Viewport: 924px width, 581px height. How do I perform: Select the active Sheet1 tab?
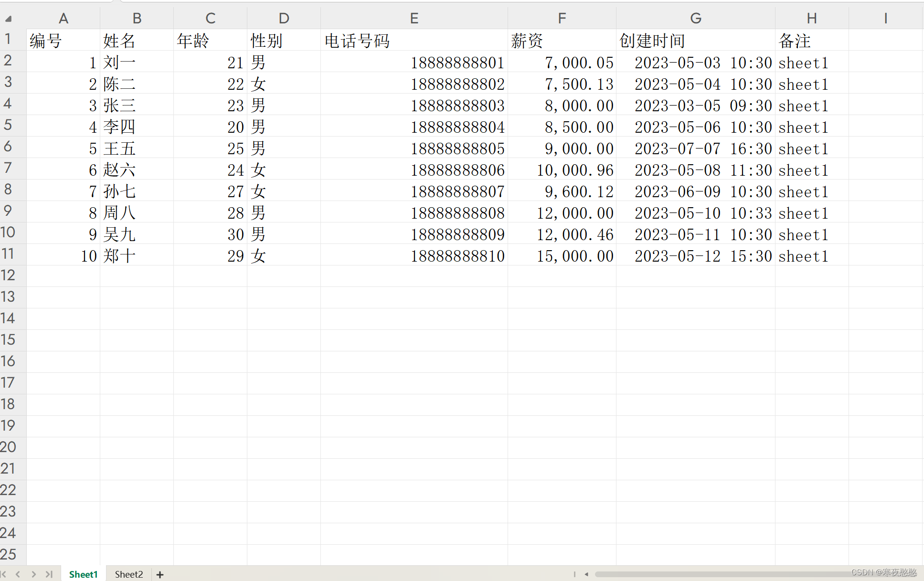coord(83,574)
